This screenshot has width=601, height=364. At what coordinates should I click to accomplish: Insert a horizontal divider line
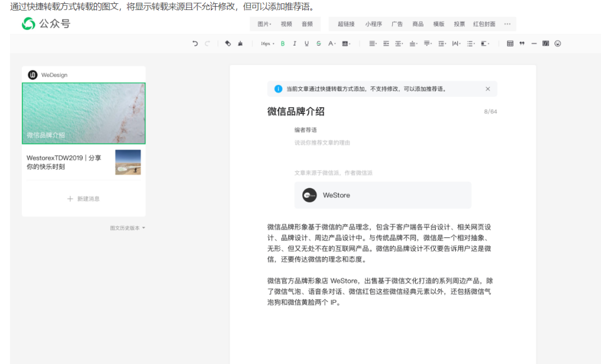point(534,43)
